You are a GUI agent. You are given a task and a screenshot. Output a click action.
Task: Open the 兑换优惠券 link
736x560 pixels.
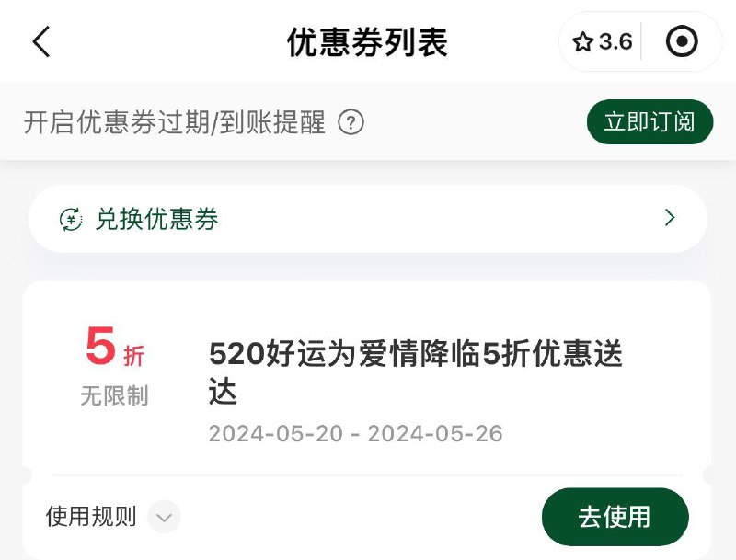tap(155, 218)
